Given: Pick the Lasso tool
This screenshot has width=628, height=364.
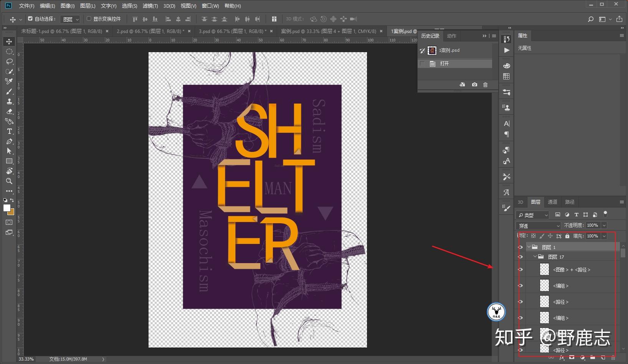Looking at the screenshot, I should 9,61.
